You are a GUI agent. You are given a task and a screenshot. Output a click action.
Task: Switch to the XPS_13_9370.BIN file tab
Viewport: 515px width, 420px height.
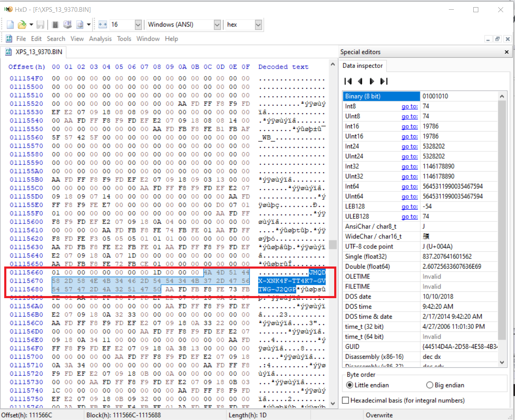34,52
